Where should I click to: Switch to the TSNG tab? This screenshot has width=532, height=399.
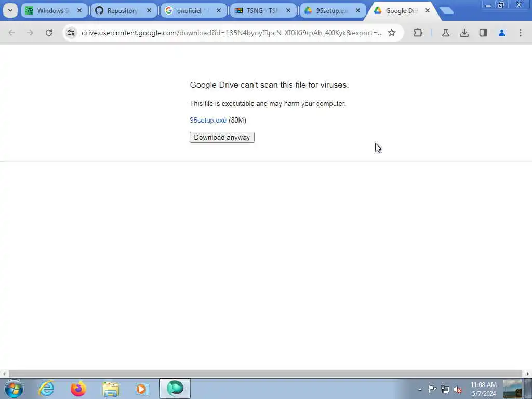(263, 11)
